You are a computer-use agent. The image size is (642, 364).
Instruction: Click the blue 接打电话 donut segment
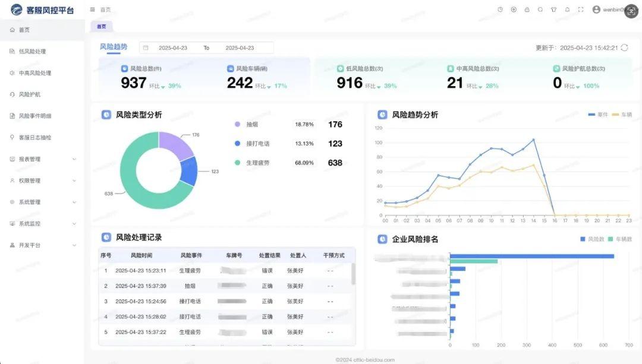pos(189,172)
